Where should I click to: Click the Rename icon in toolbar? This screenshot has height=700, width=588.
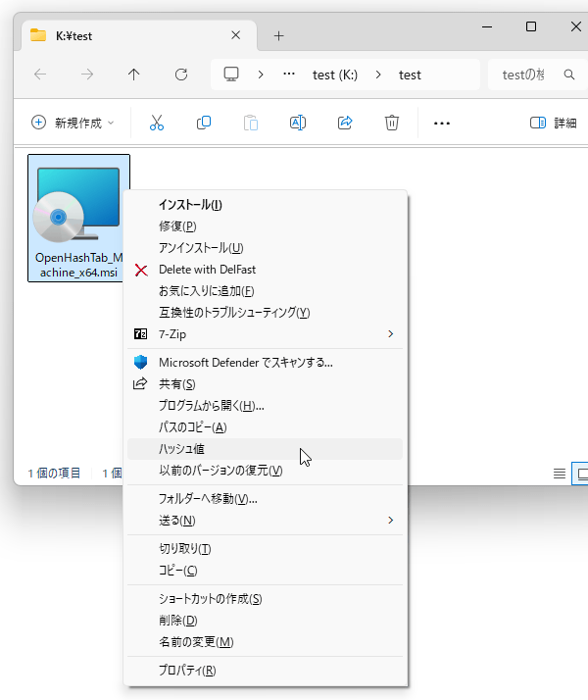(298, 123)
